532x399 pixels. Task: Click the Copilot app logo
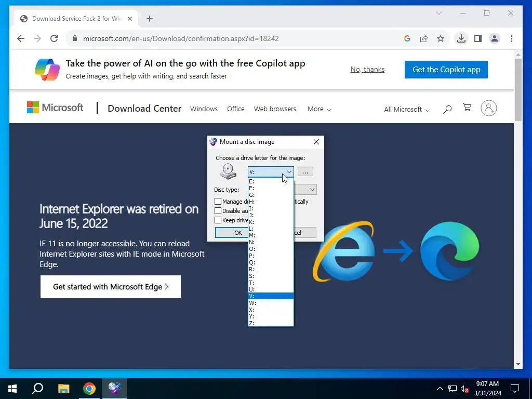47,69
